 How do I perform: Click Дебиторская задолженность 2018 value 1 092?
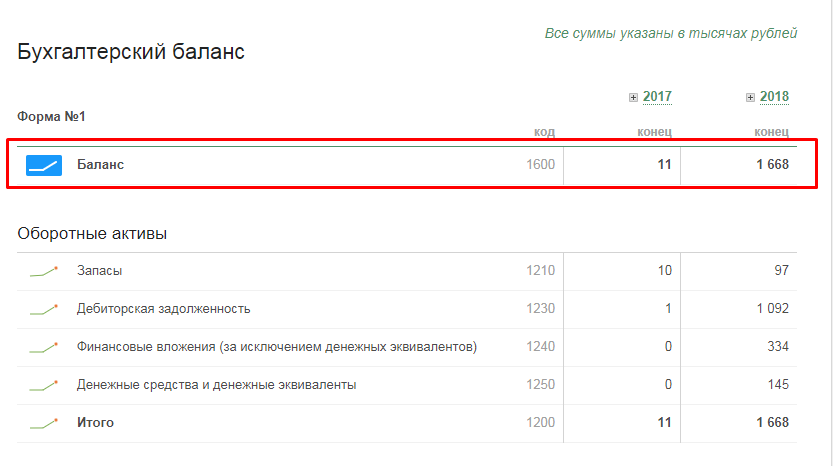(772, 309)
